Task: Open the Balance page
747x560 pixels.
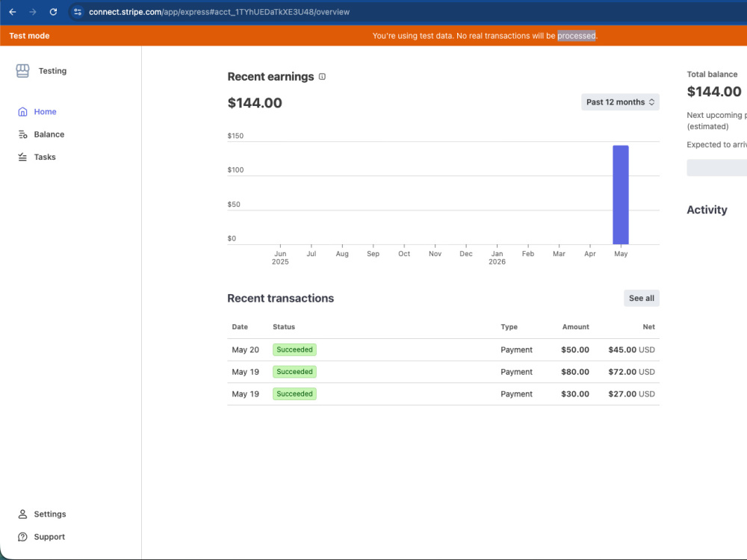Action: 49,134
